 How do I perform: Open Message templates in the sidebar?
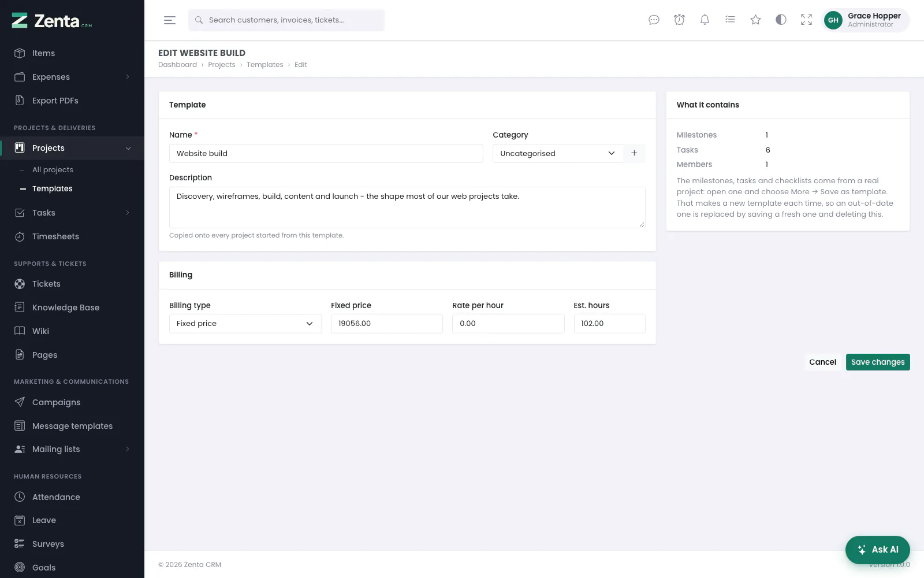(72, 426)
